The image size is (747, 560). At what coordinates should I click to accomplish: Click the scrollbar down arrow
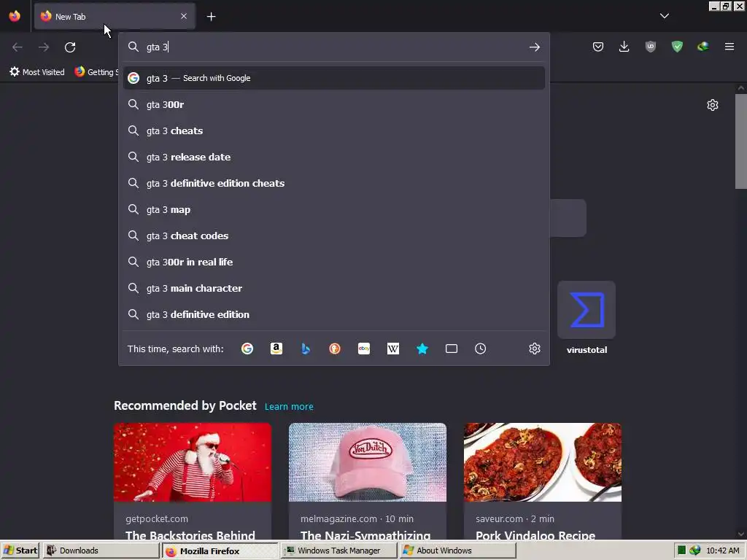tap(741, 534)
